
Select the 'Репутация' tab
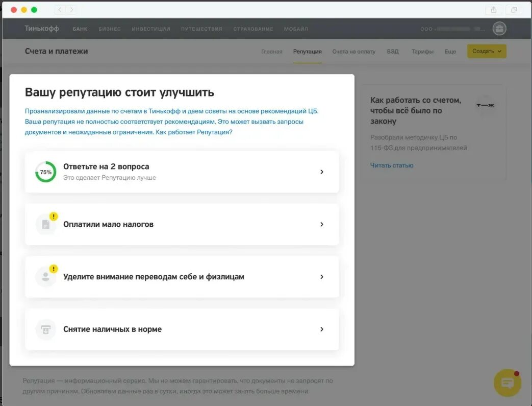(308, 52)
